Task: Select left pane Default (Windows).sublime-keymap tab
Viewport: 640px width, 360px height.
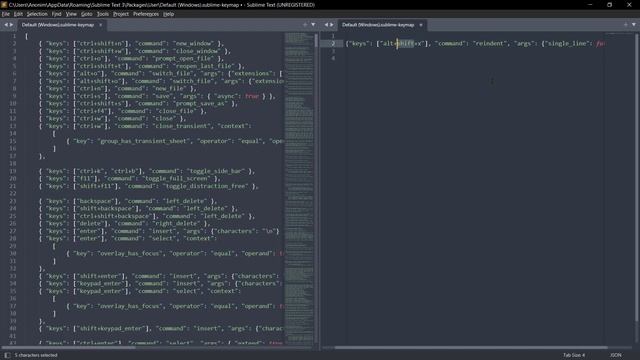Action: point(58,25)
